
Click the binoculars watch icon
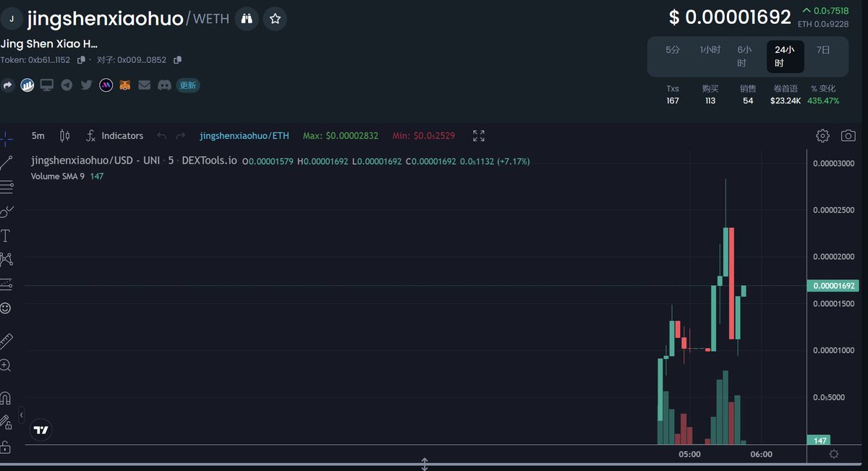pos(247,19)
